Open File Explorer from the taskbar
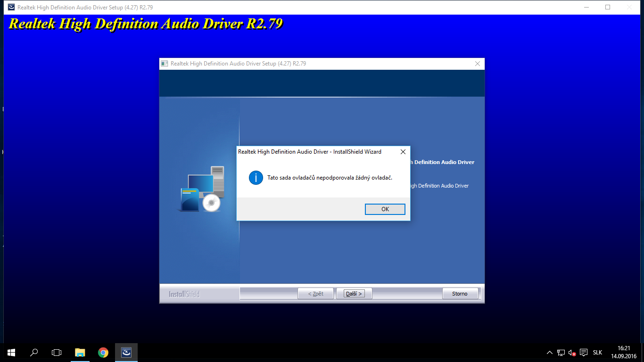This screenshot has width=644, height=362. [x=80, y=352]
